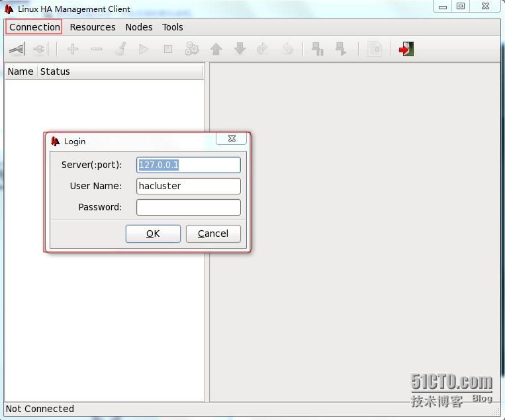Open the Nodes menu
This screenshot has width=505, height=420.
[139, 27]
